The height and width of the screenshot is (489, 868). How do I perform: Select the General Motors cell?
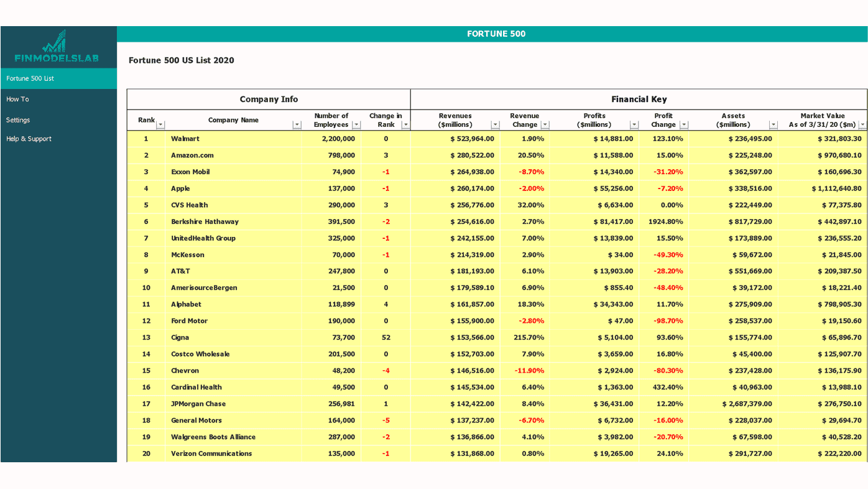pyautogui.click(x=233, y=420)
